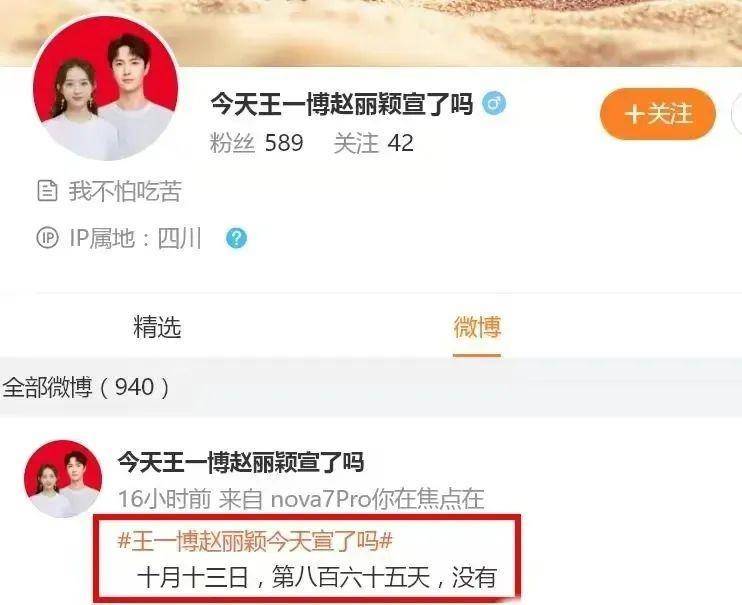Click the bio document icon
742x605 pixels.
point(47,191)
